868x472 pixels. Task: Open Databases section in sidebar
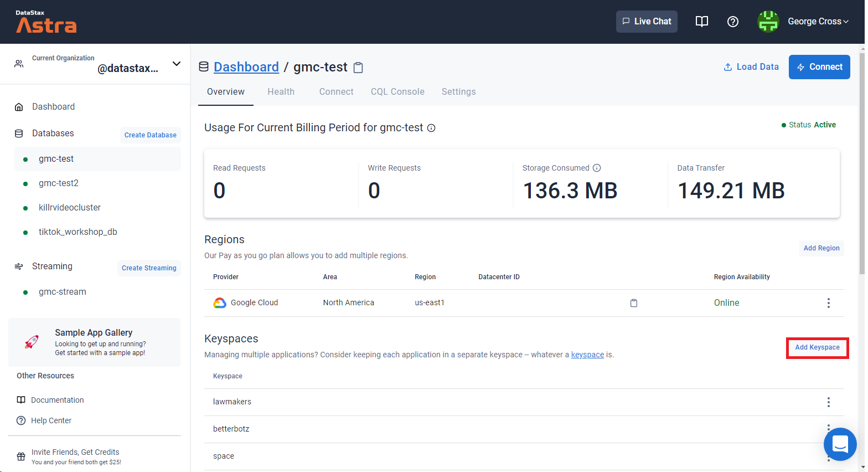click(x=53, y=134)
